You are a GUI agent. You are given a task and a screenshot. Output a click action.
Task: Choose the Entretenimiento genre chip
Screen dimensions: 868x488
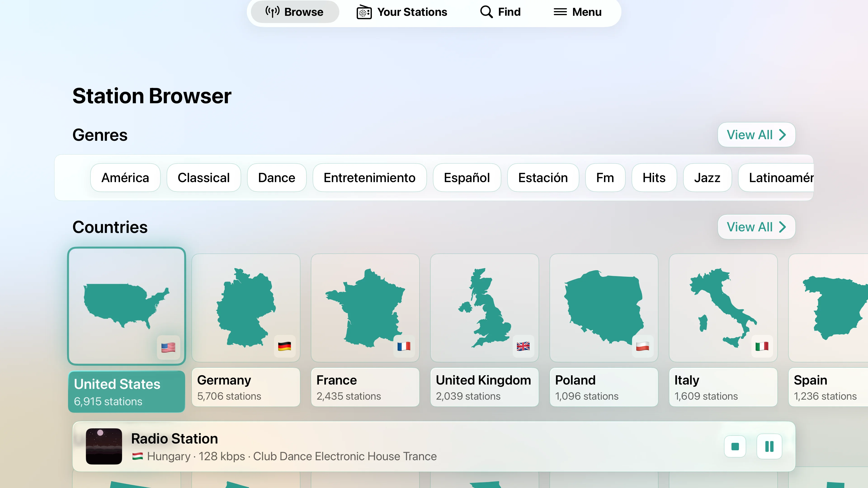tap(369, 178)
